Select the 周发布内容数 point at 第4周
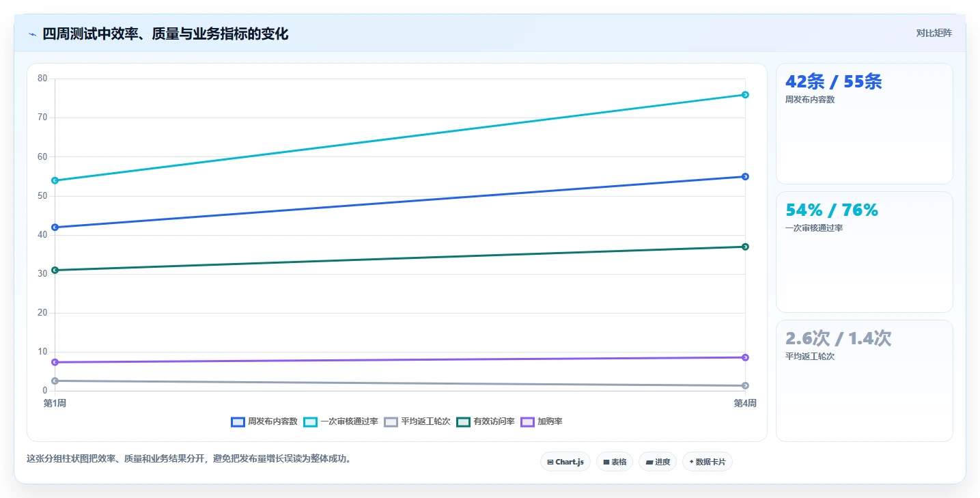 tap(745, 177)
